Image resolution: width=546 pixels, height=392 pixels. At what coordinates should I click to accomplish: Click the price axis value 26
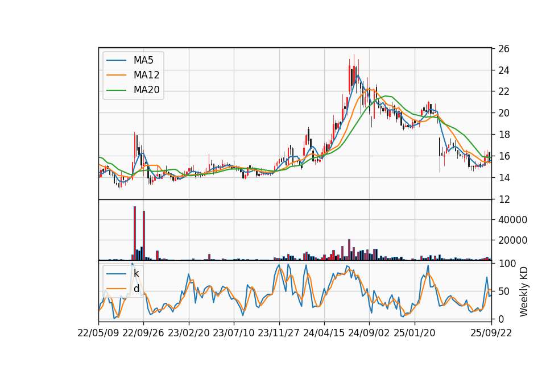tap(504, 49)
